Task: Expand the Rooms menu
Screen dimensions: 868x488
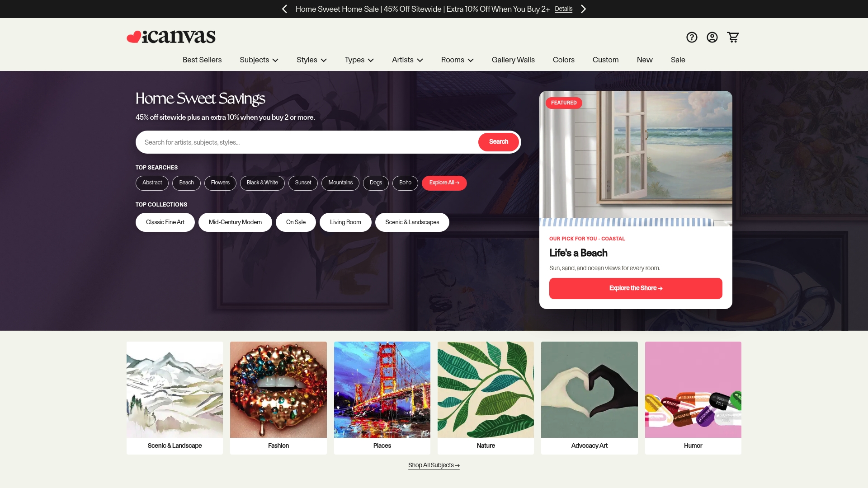Action: [x=457, y=60]
